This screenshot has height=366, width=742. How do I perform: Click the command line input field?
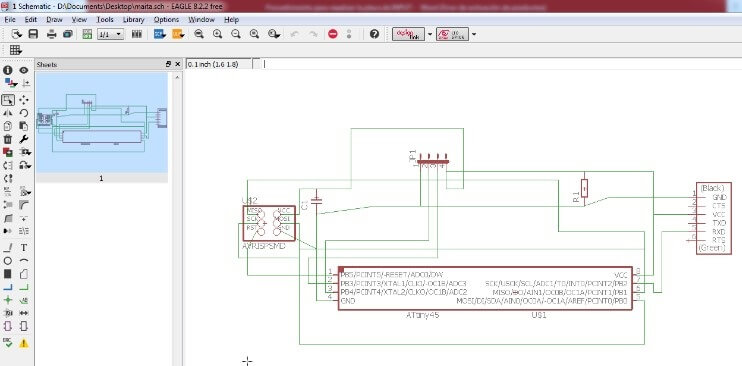tap(501, 64)
